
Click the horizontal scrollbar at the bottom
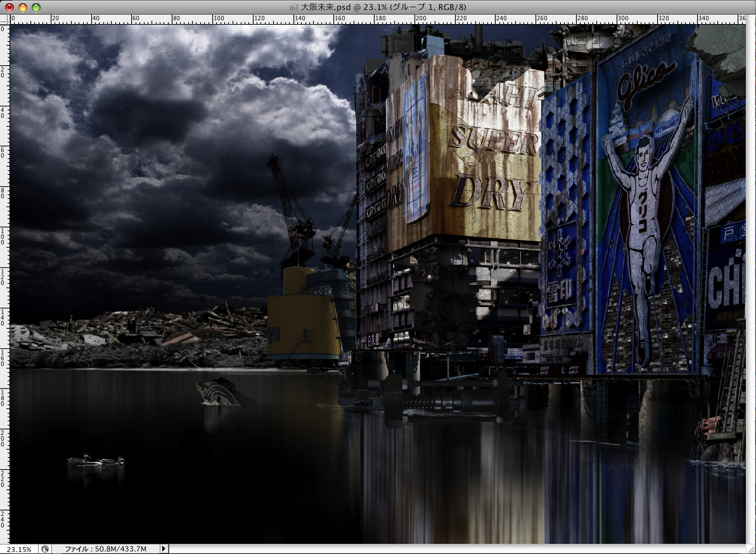pyautogui.click(x=457, y=549)
